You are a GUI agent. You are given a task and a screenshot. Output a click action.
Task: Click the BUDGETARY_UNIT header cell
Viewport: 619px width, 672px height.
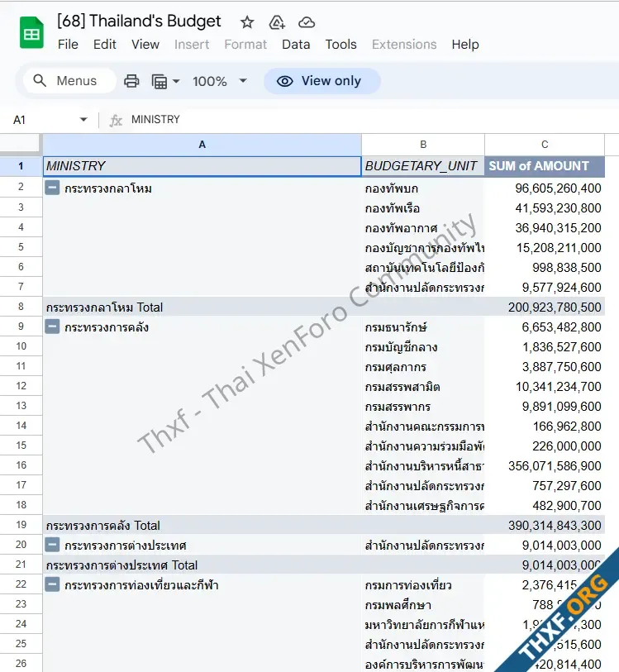pos(423,166)
